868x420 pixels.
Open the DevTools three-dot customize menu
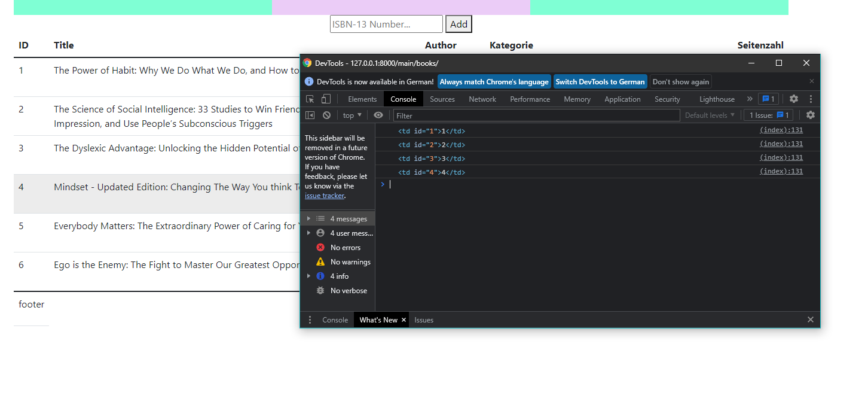click(x=811, y=99)
